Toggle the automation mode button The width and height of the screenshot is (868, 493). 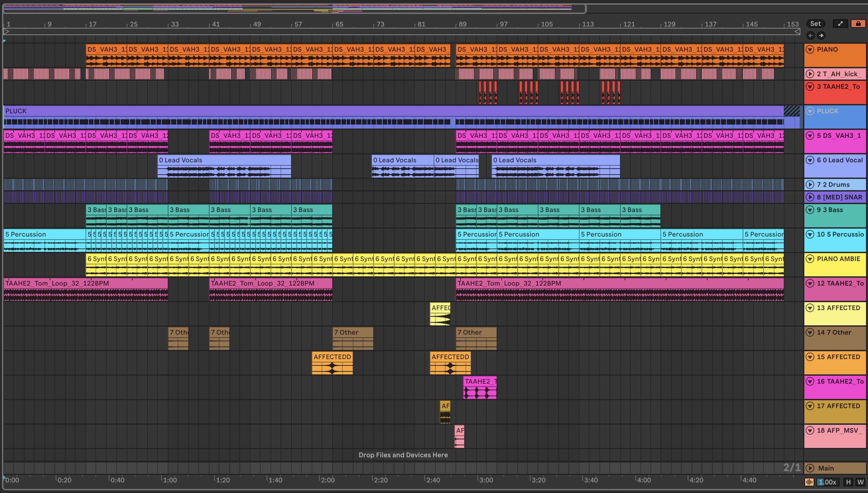click(x=840, y=24)
